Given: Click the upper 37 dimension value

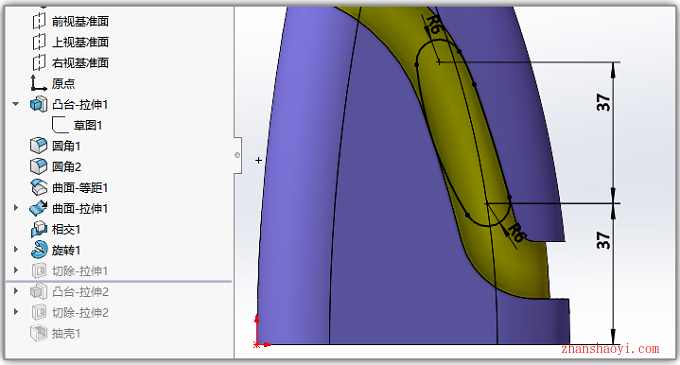Looking at the screenshot, I should [x=603, y=103].
